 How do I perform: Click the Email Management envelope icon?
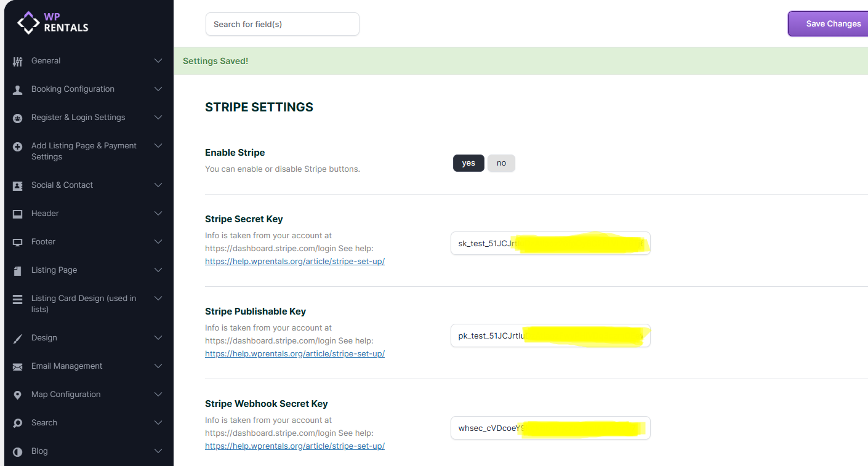click(18, 367)
